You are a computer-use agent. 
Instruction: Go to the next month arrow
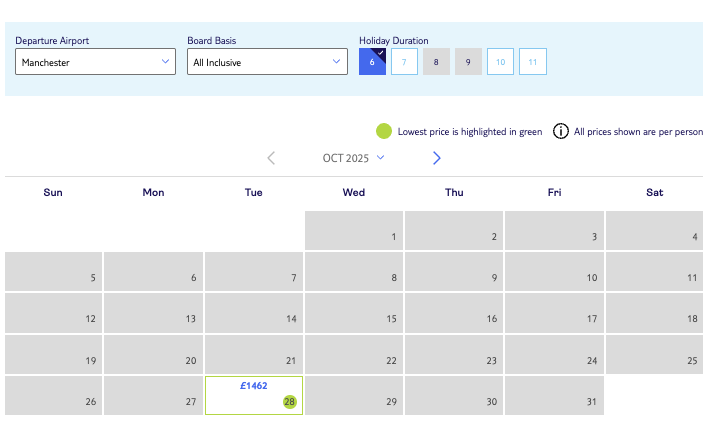click(436, 158)
